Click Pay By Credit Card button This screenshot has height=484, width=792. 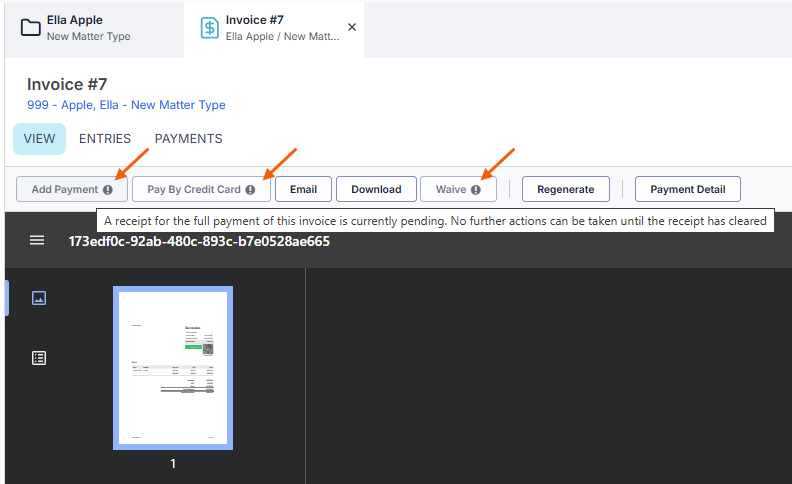coord(201,189)
